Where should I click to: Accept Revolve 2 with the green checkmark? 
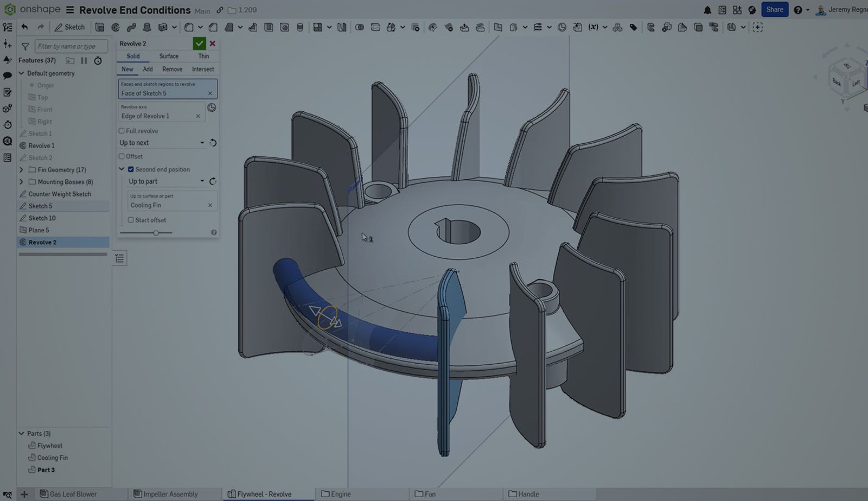(x=199, y=43)
